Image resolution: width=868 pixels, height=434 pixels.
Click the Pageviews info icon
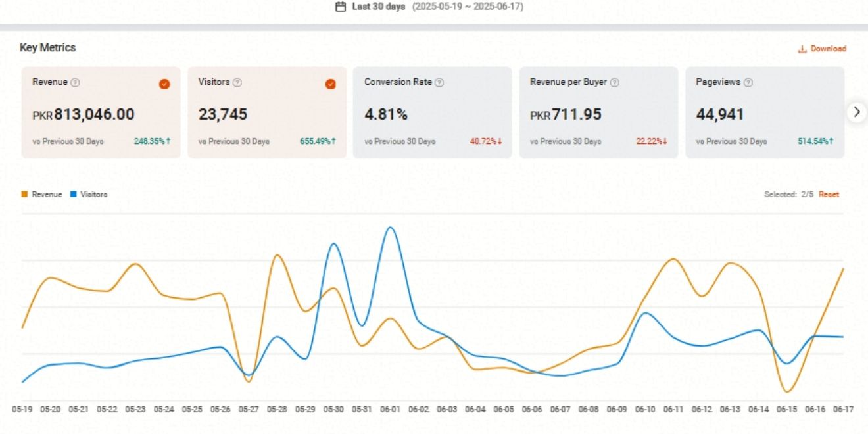(x=748, y=83)
